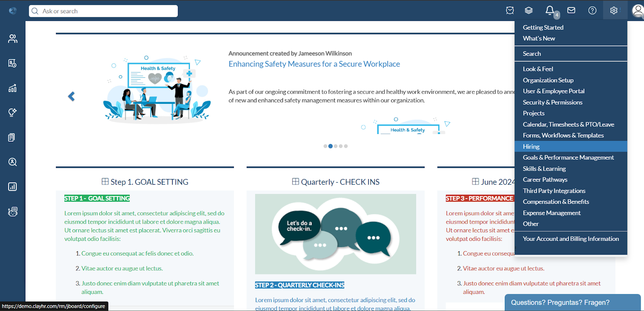Screen dimensions: 644x311
Task: Select the fourth carousel dot
Action: pos(341,146)
